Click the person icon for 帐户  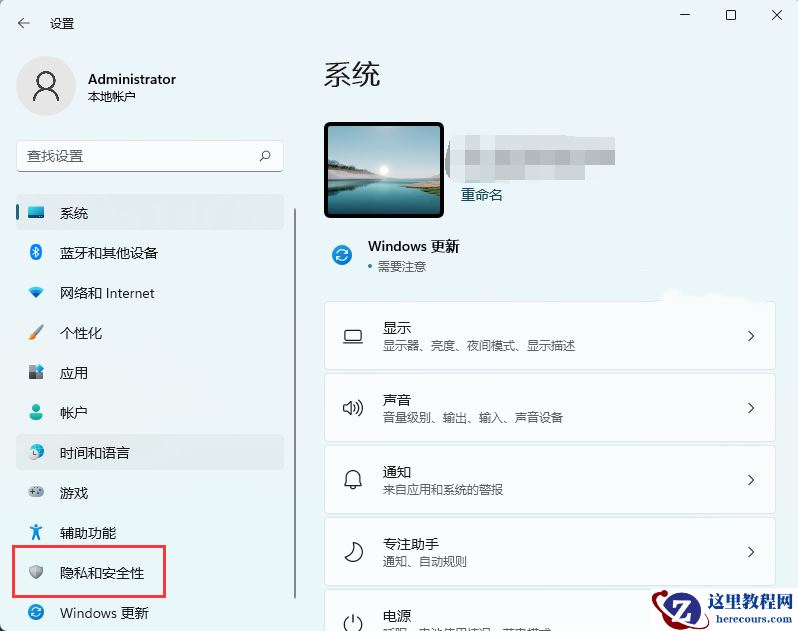point(36,412)
